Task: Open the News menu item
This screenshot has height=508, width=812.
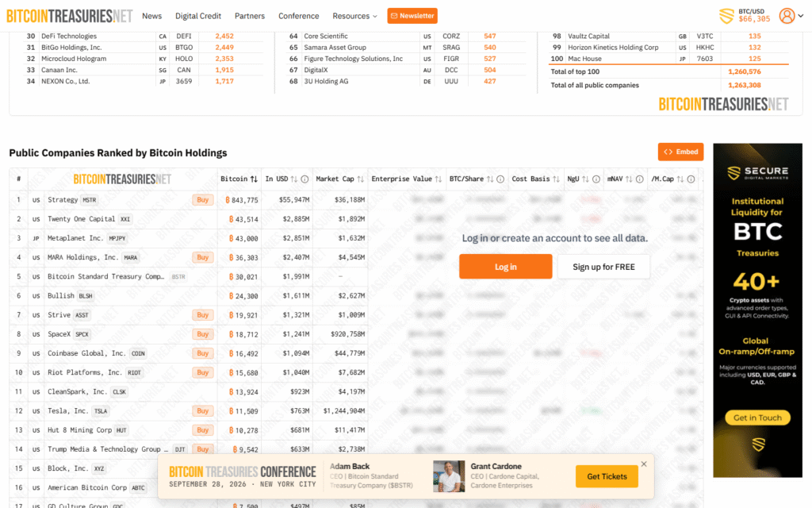Action: click(151, 16)
